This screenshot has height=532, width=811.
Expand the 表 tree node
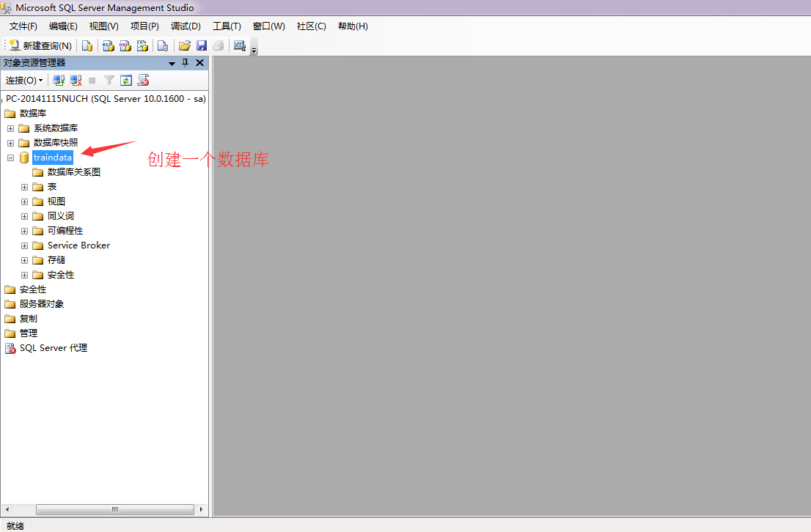click(x=24, y=186)
